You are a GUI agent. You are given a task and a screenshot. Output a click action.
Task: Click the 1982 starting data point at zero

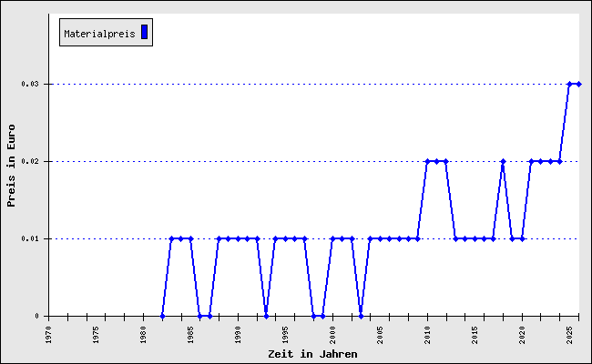pos(162,316)
